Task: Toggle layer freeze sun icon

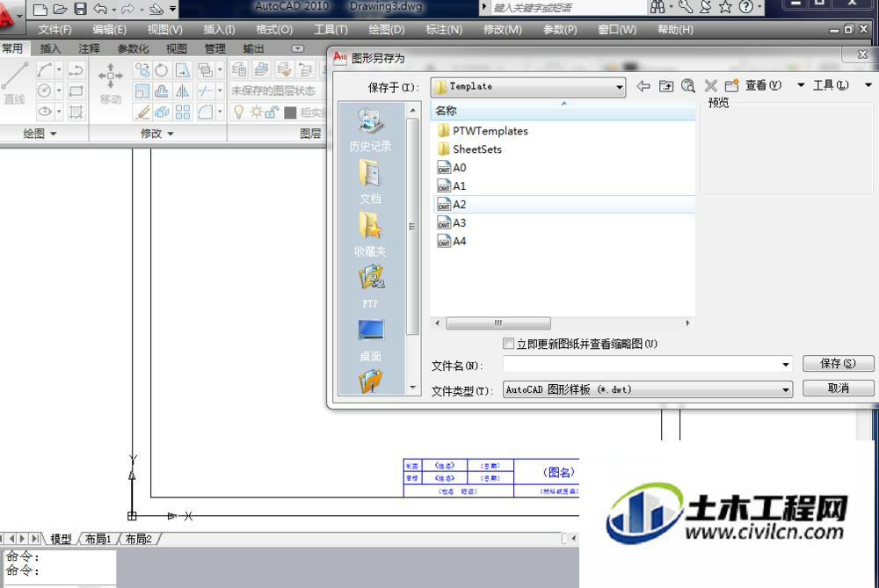Action: click(x=256, y=113)
